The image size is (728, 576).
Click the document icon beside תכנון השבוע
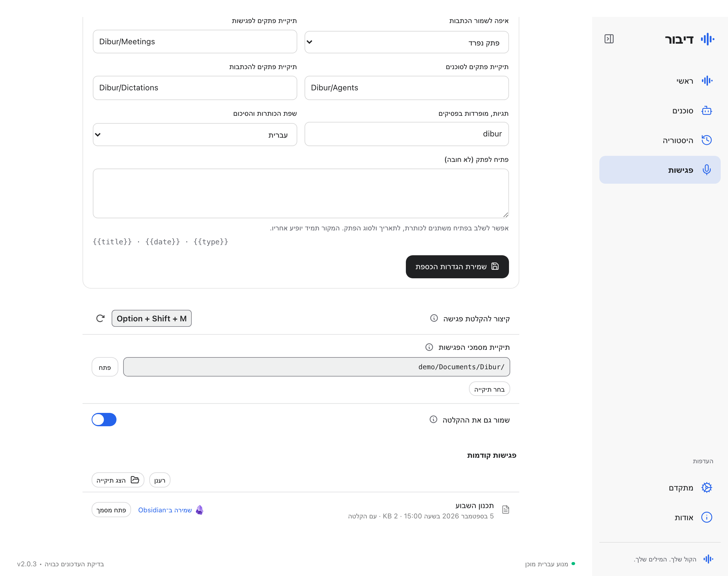(505, 510)
